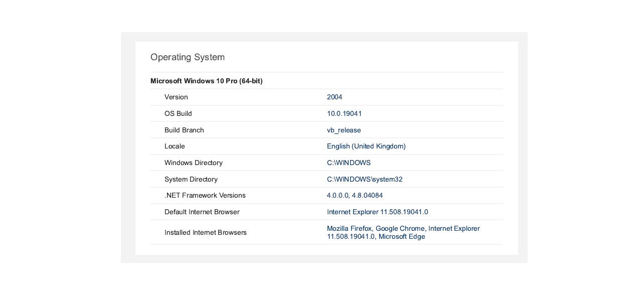Select the vb_release value
Image resolution: width=644 pixels, height=295 pixels.
click(x=344, y=130)
